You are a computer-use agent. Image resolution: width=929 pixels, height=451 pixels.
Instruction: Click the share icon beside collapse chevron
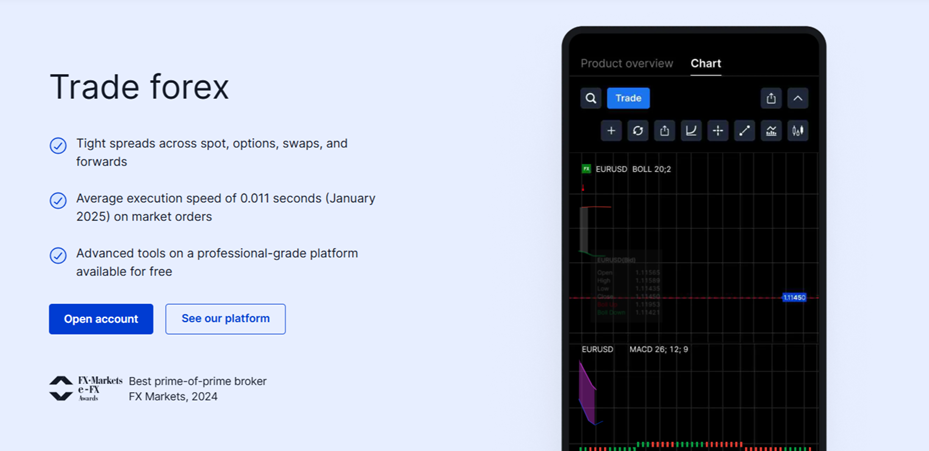771,98
